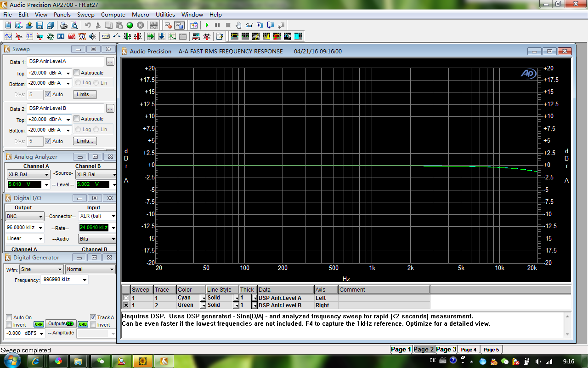Screen dimensions: 588x368
Task: Open the WeChat taskbar icon
Action: [100, 361]
